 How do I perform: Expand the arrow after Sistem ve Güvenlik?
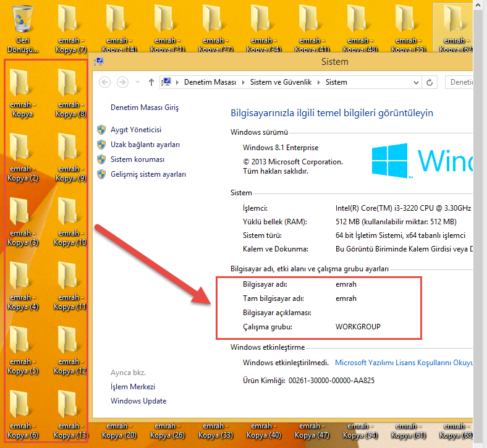(x=319, y=82)
